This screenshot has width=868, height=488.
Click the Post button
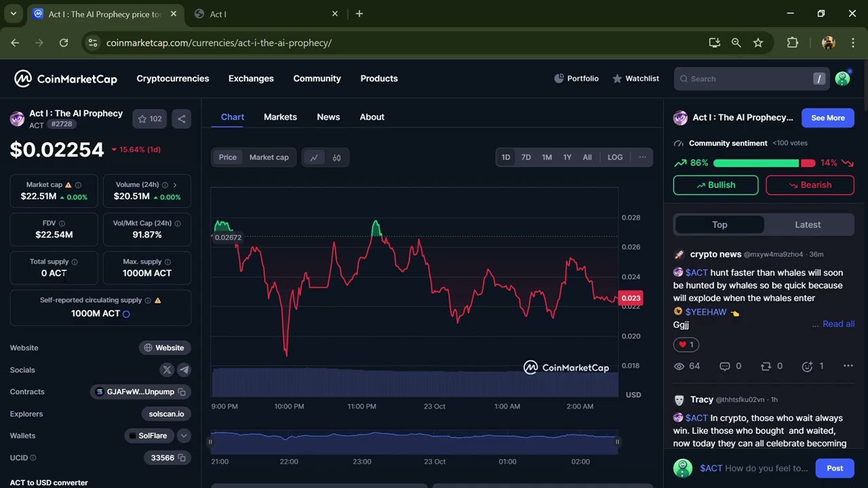coord(835,468)
